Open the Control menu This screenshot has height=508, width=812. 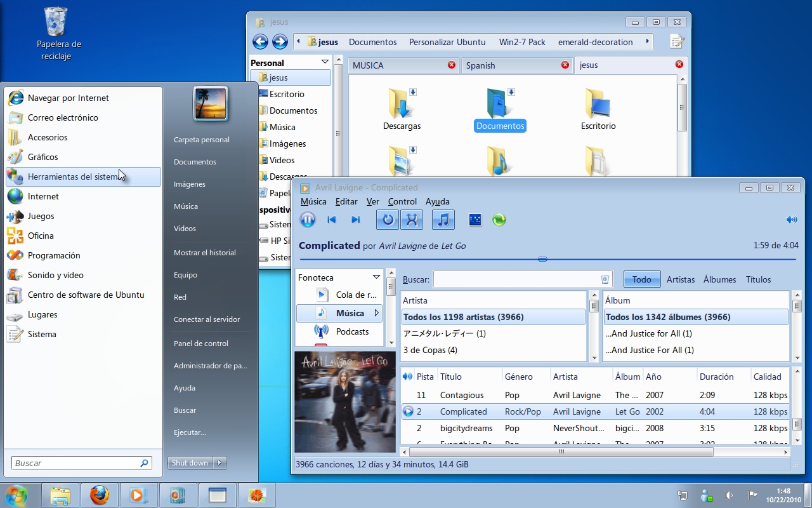pyautogui.click(x=402, y=201)
